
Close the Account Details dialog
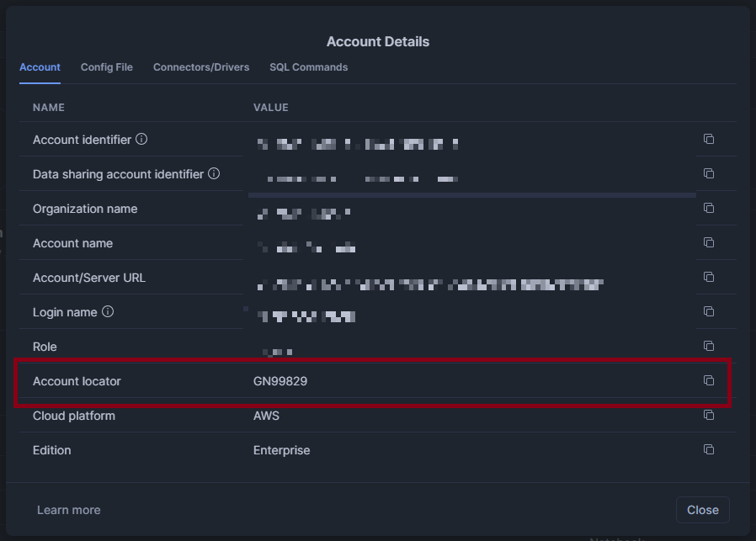pyautogui.click(x=703, y=510)
